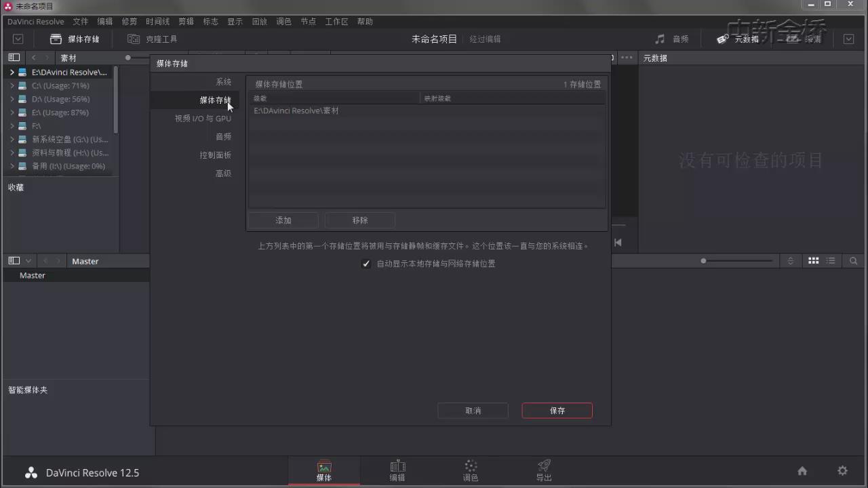Open the 帮助 menu
Viewport: 868px width, 488px height.
tap(365, 22)
